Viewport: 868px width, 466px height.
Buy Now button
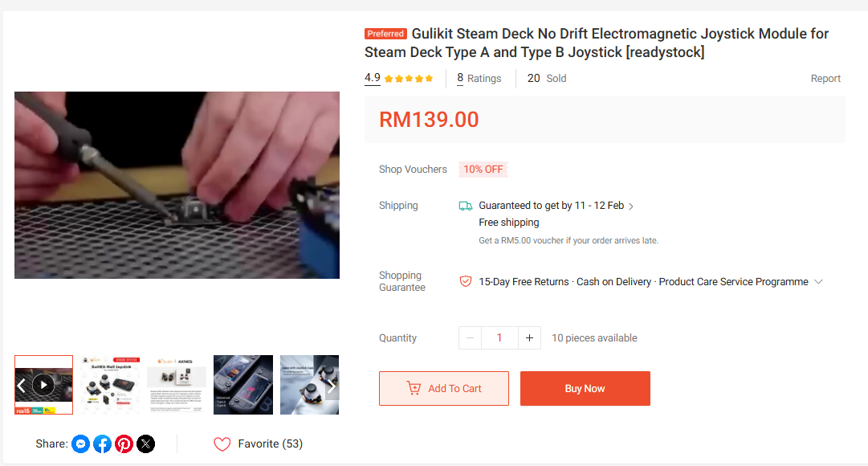pyautogui.click(x=585, y=388)
